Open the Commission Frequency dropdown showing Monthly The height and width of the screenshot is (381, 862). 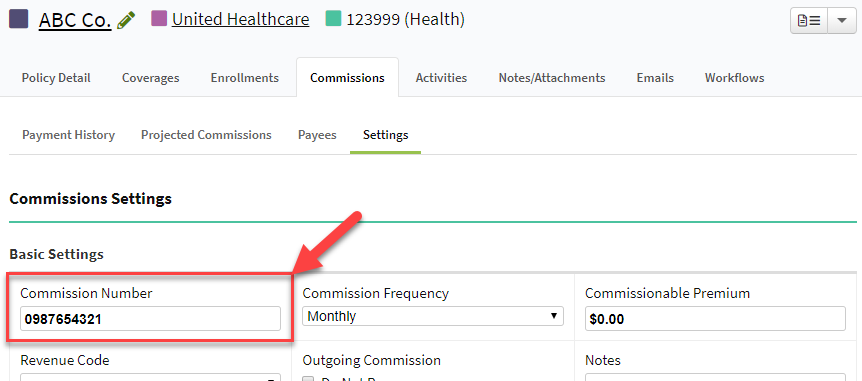pos(433,316)
